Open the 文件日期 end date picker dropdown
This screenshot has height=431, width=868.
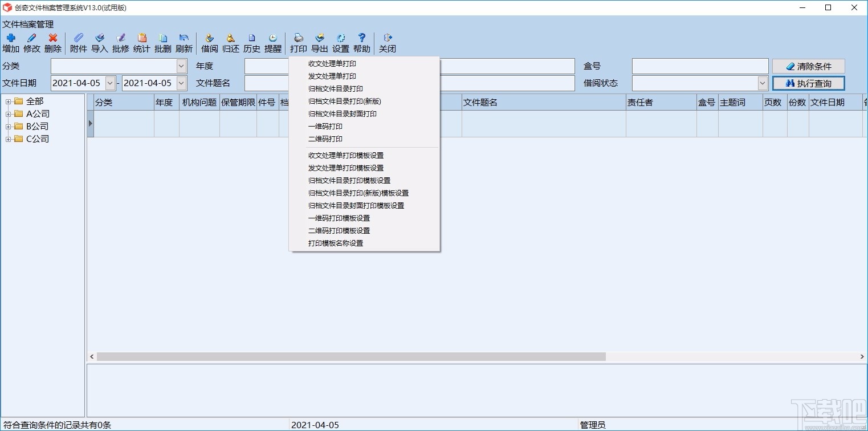[x=181, y=83]
